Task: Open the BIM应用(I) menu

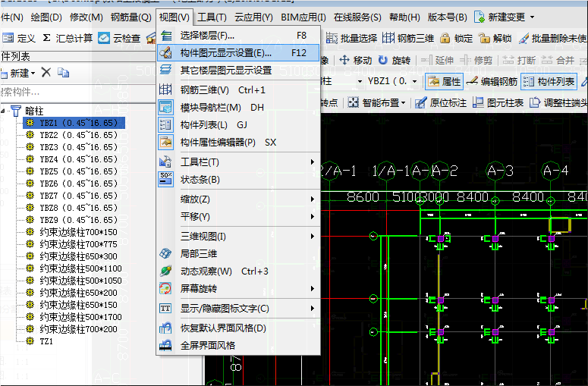Action: point(303,17)
